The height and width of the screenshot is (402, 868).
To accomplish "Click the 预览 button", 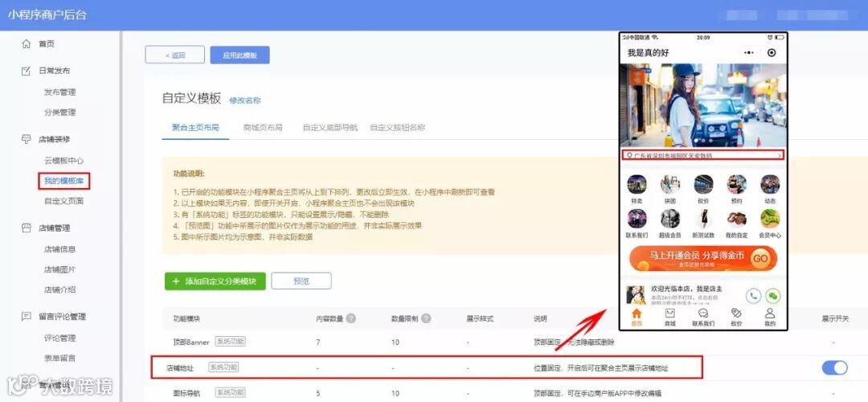I will coord(301,281).
